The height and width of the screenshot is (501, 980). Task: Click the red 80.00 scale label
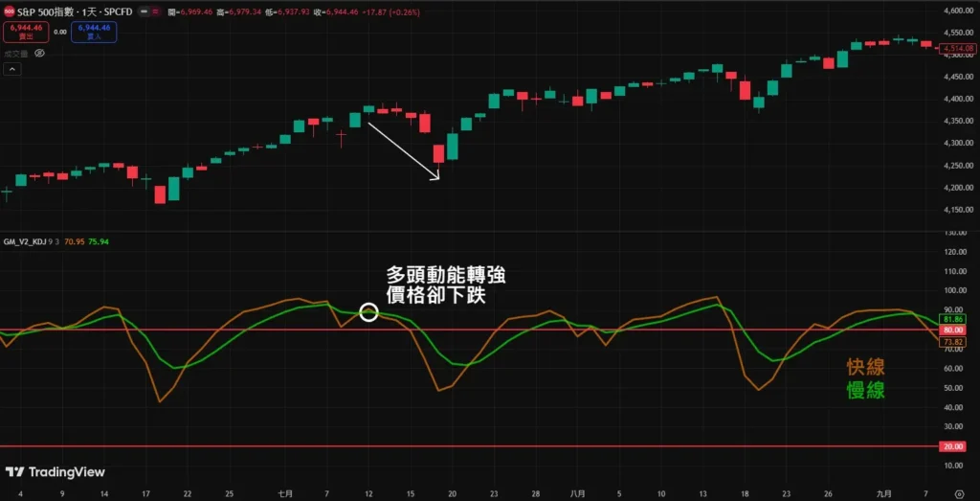[x=952, y=330]
